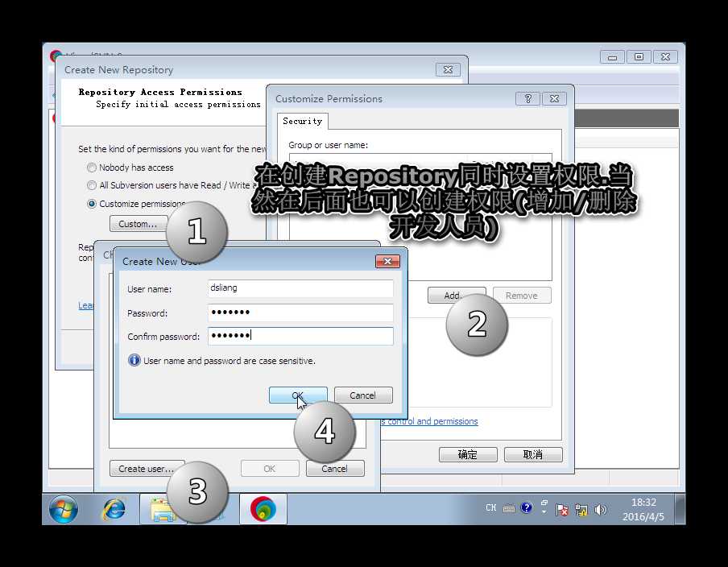The height and width of the screenshot is (567, 728).
Task: Open the Security tab
Action: point(303,121)
